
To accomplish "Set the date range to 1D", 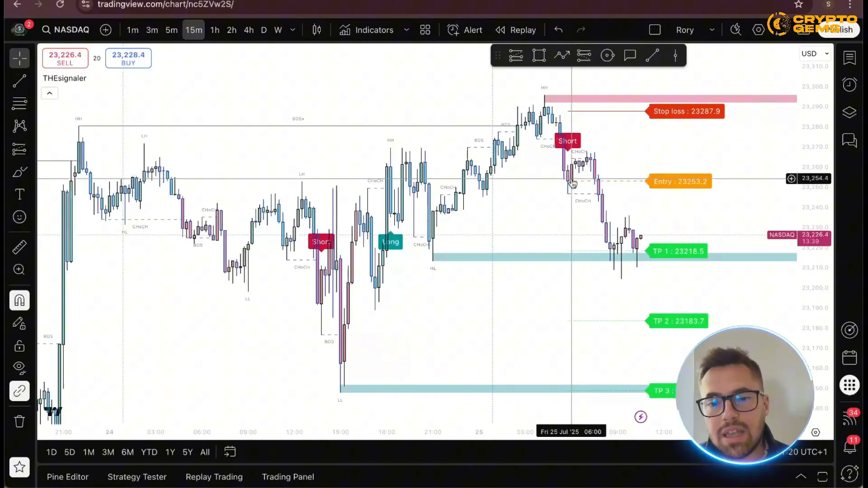I will click(52, 452).
